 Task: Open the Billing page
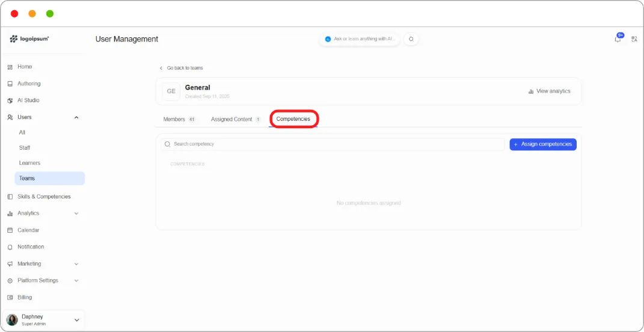(x=25, y=297)
